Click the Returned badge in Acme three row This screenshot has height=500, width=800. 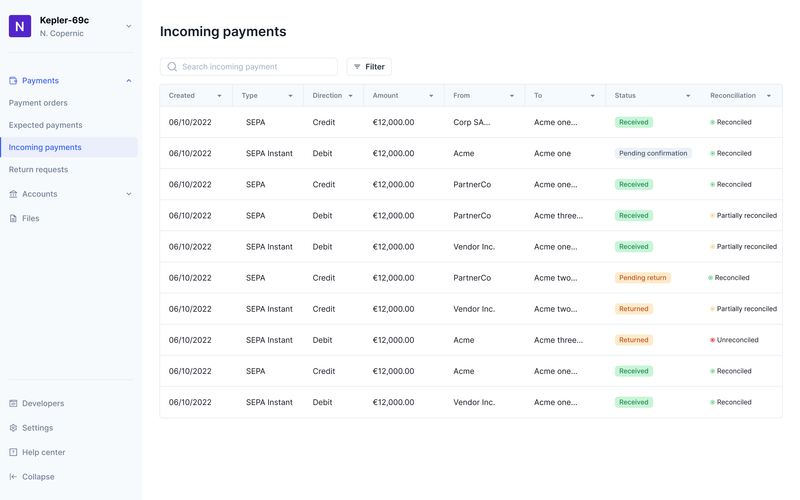(634, 340)
